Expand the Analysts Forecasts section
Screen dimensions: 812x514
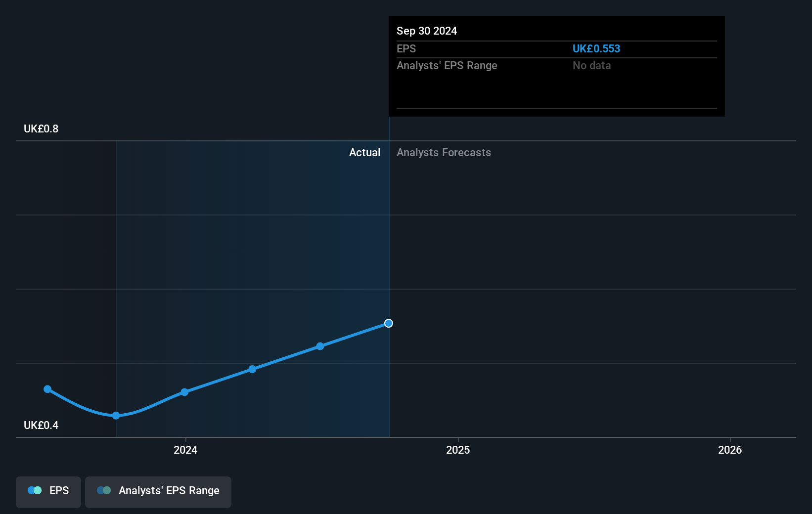point(444,152)
